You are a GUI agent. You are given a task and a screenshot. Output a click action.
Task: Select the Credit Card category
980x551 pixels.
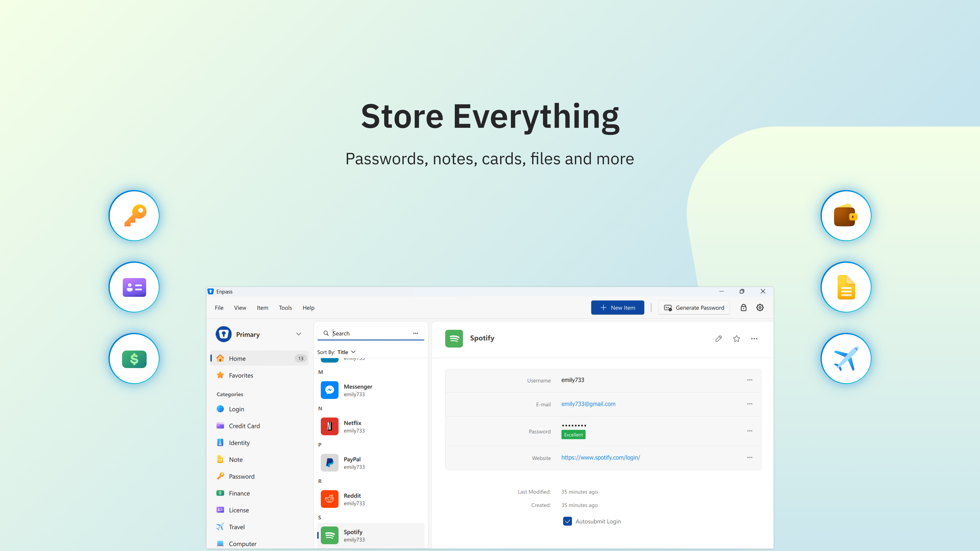pos(260,426)
